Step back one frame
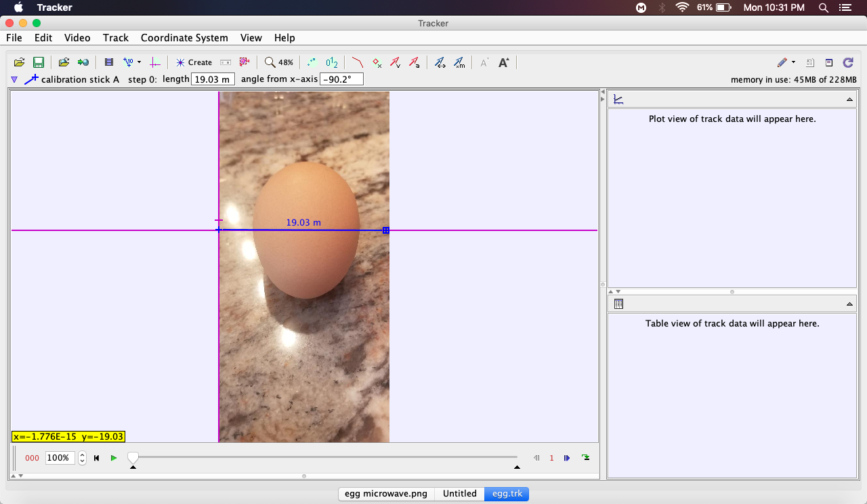The height and width of the screenshot is (504, 867). [536, 458]
